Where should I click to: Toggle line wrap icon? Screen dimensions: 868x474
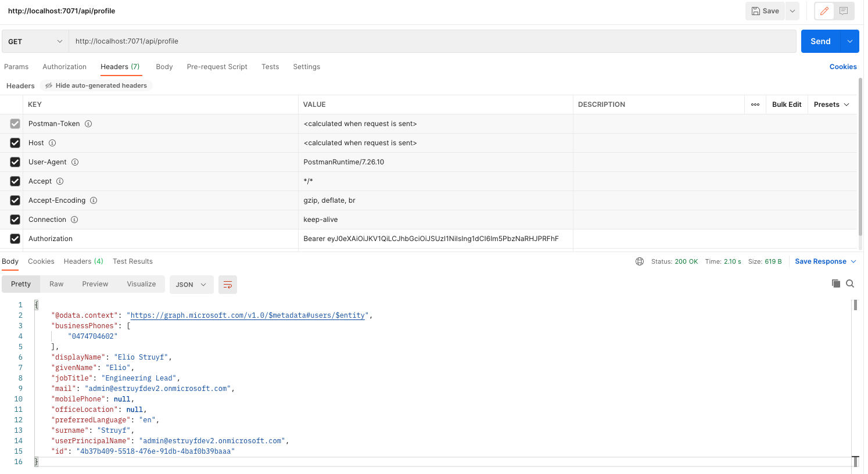pyautogui.click(x=228, y=285)
